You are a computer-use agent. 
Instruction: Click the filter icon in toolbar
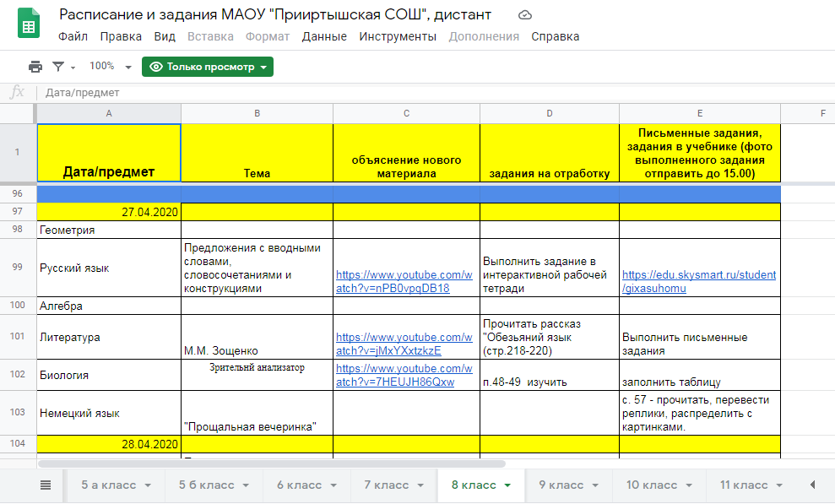pyautogui.click(x=58, y=67)
